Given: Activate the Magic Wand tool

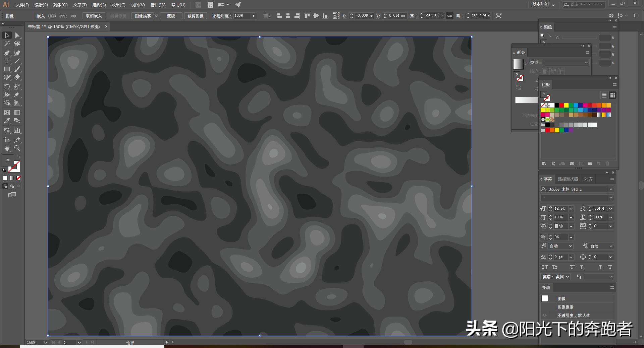Looking at the screenshot, I should [7, 44].
